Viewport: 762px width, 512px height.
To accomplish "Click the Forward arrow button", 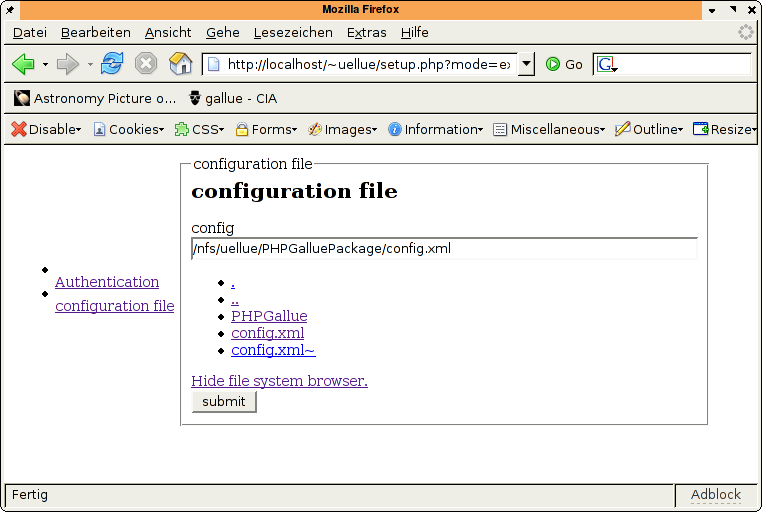I will [68, 64].
